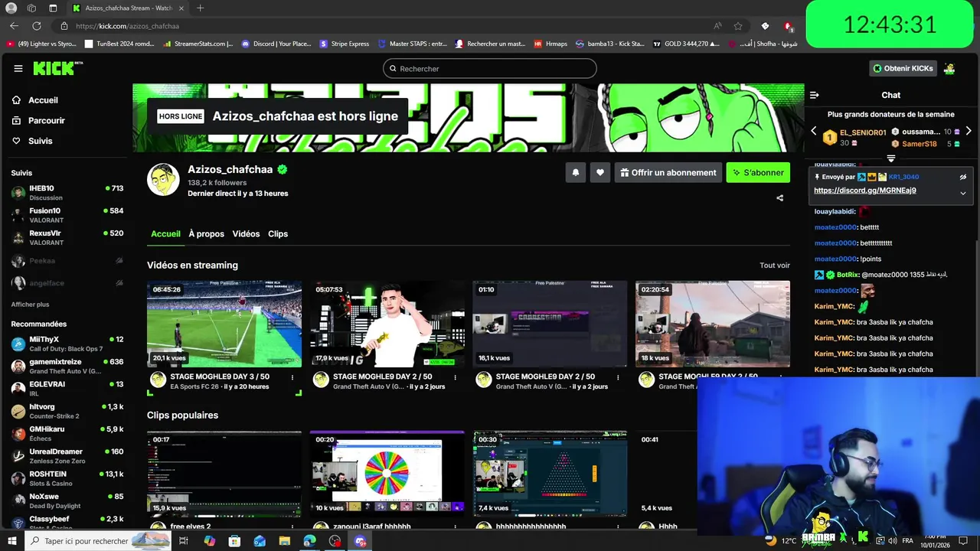980x551 pixels.
Task: Open Microsoft Edge taskbar icon
Action: click(309, 541)
